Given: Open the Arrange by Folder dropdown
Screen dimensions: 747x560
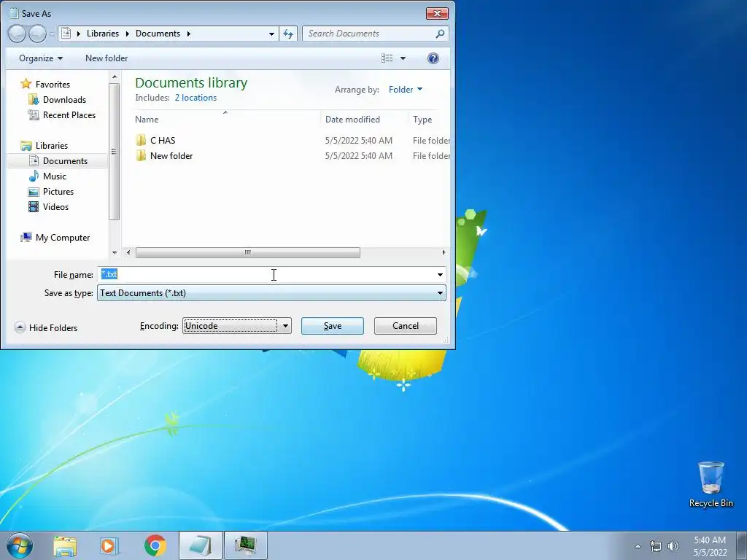Looking at the screenshot, I should point(406,90).
